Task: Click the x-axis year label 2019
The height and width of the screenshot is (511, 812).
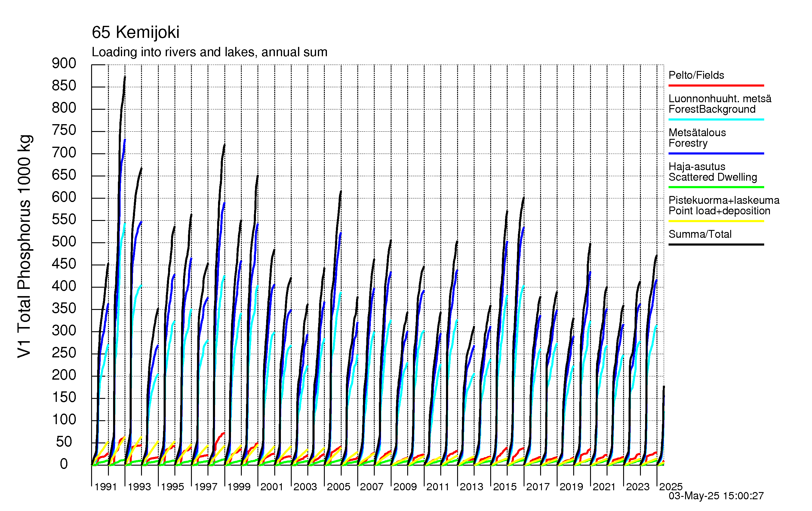Action: click(x=571, y=487)
